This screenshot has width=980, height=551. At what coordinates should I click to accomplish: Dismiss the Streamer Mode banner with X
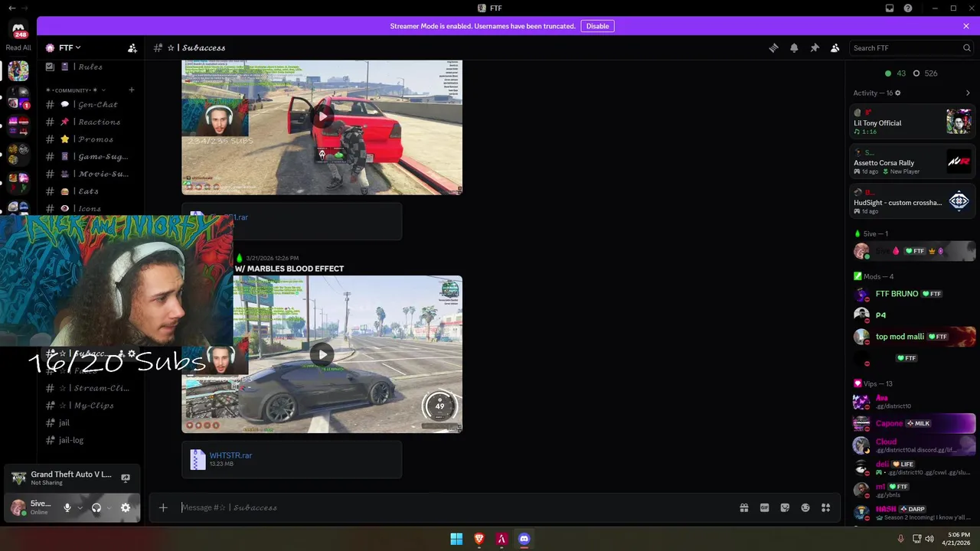(x=966, y=26)
